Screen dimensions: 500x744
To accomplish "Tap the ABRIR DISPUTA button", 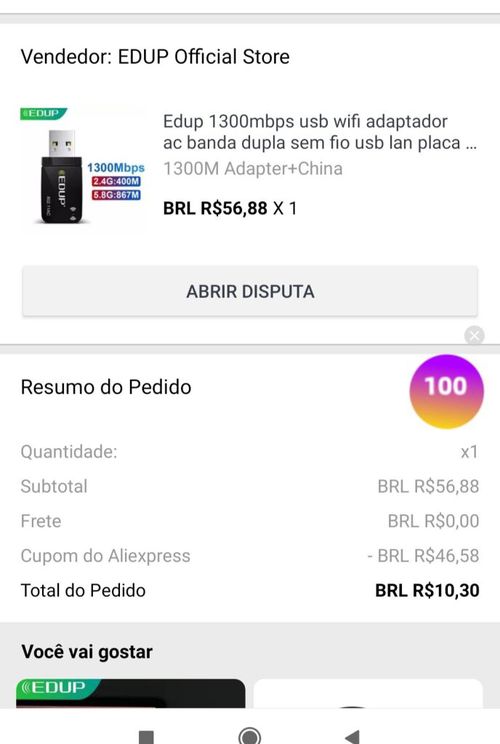I will click(x=250, y=291).
